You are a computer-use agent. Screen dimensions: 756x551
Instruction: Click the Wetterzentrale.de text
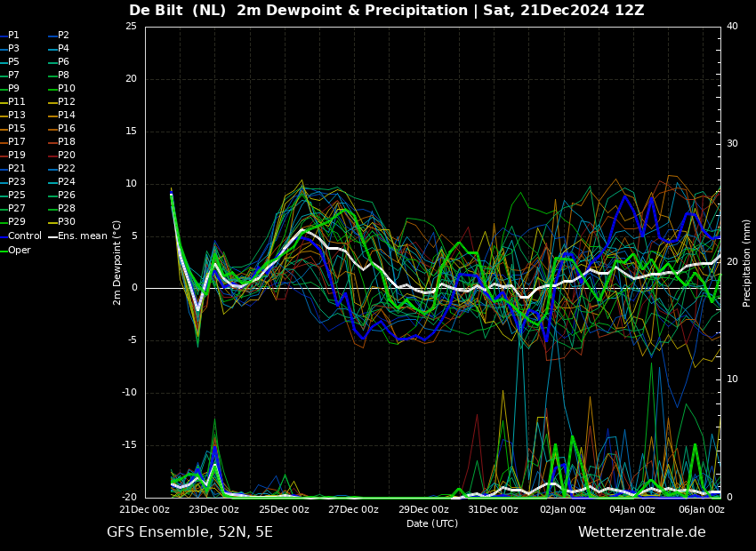642,532
